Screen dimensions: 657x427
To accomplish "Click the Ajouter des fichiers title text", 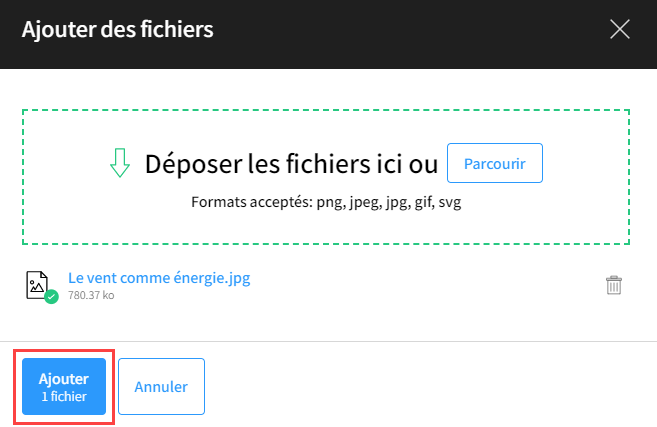I will tap(118, 29).
